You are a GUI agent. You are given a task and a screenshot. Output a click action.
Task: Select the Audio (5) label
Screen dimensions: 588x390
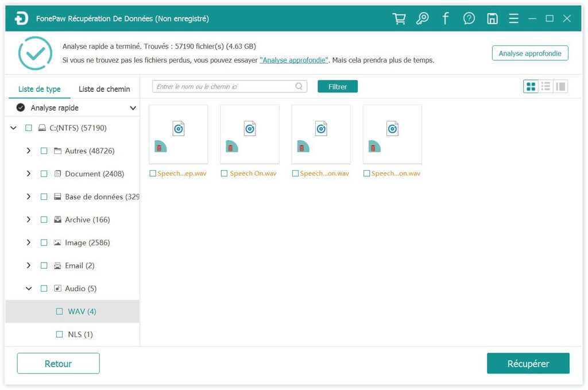tap(80, 288)
